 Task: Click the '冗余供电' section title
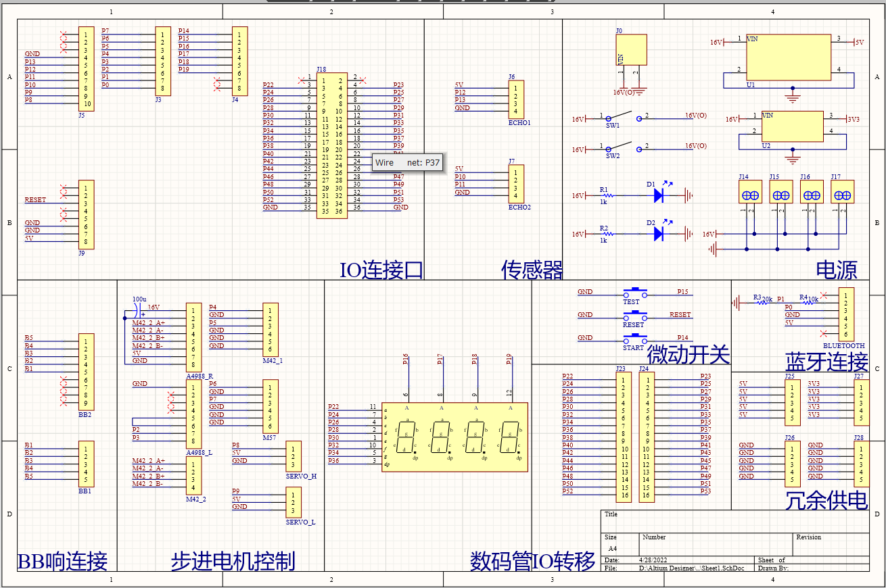pyautogui.click(x=826, y=501)
